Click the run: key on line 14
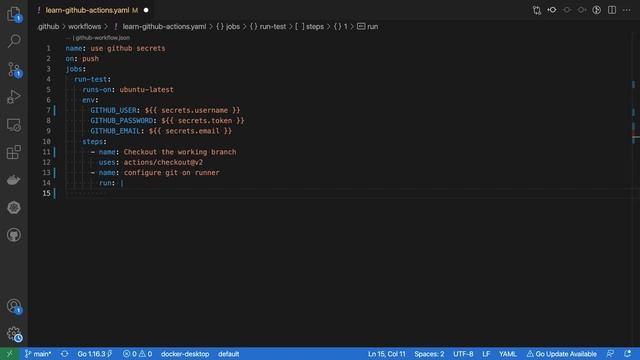The width and height of the screenshot is (640, 360). tap(107, 183)
